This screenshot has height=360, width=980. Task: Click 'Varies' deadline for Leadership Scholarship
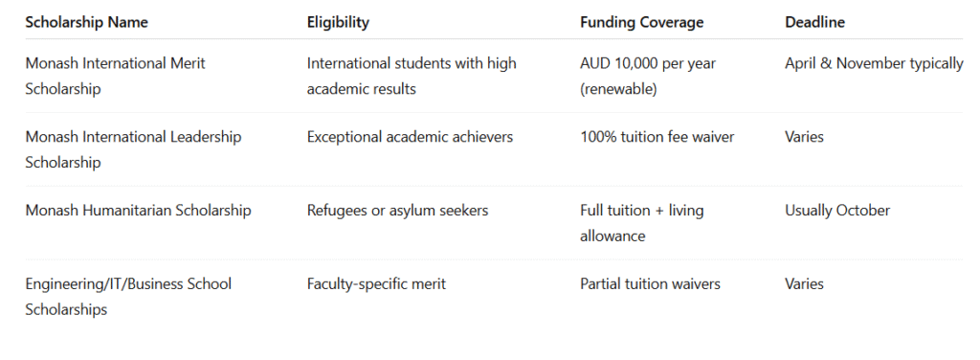[x=804, y=137]
